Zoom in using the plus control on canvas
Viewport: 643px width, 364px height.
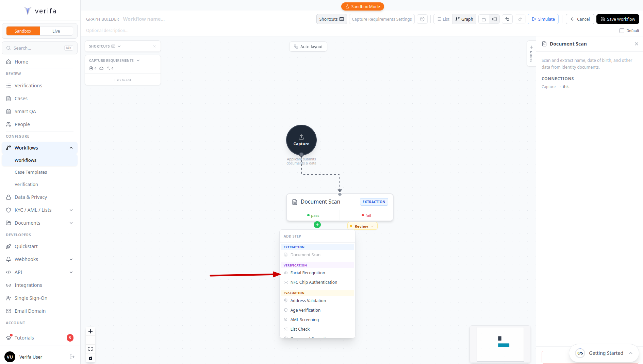[x=90, y=331]
